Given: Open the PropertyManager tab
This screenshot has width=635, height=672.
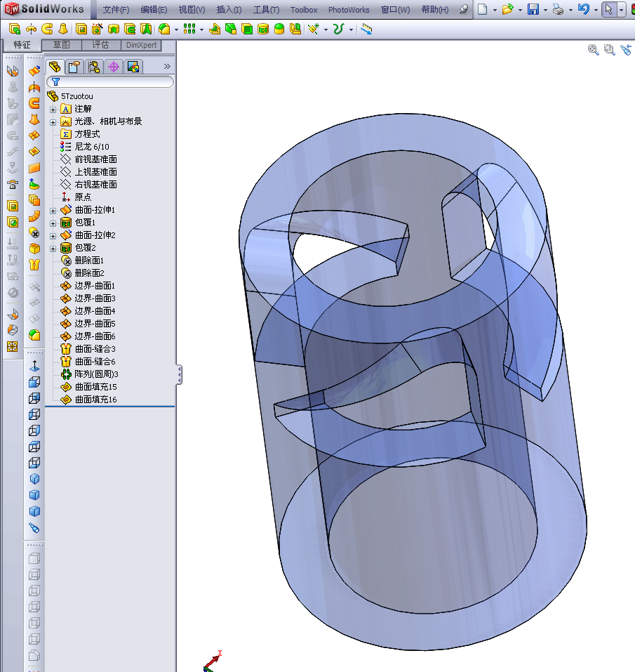Looking at the screenshot, I should click(74, 67).
